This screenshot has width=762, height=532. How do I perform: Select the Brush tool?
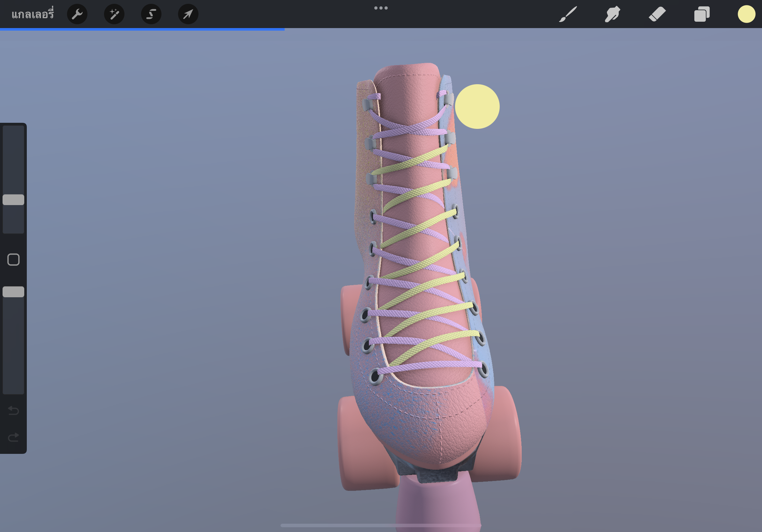coord(568,14)
